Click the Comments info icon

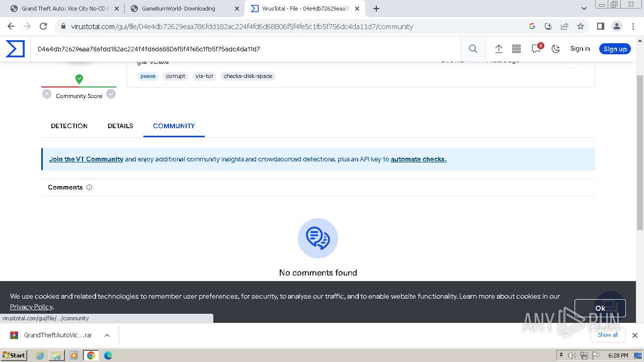point(89,187)
